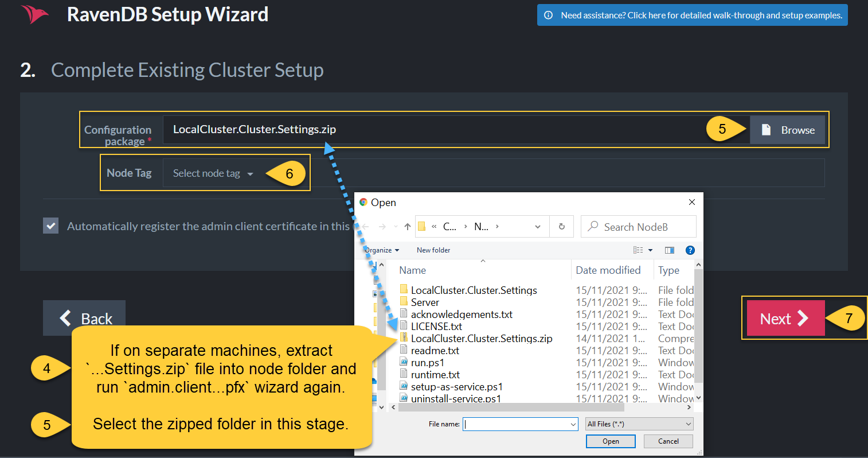
Task: Click the Search NodeB field
Action: tap(639, 227)
